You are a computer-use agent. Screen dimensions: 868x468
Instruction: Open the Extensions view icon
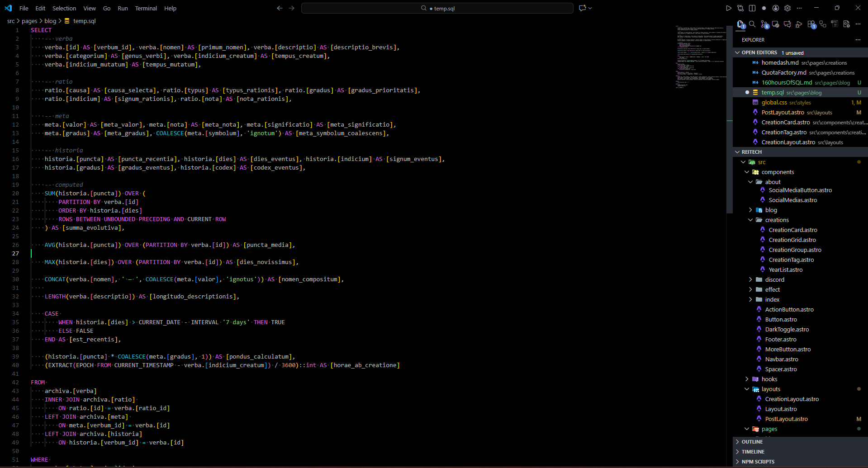pyautogui.click(x=811, y=24)
